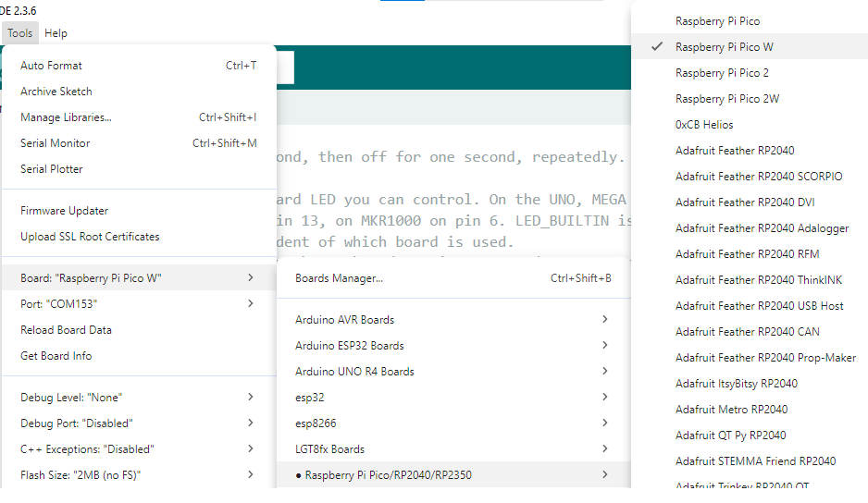Pick Adafruit QT Py RP2040
868x503 pixels.
(730, 436)
